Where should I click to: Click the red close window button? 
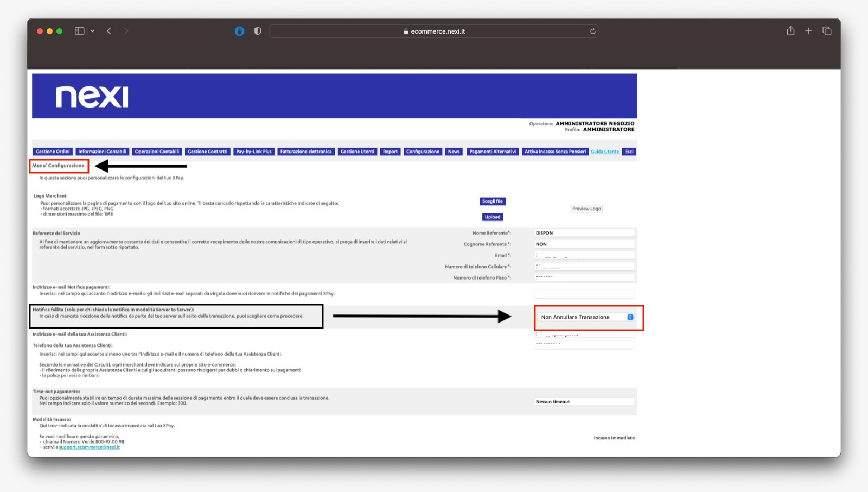click(40, 31)
